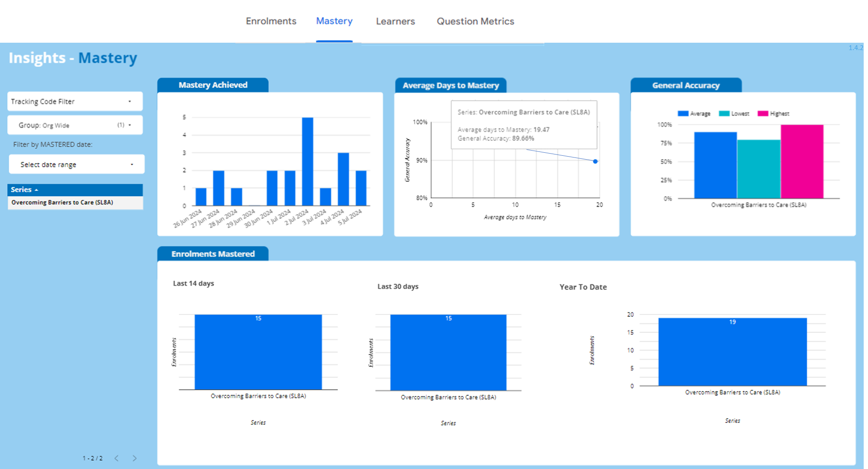Click the scatter data point in Average Days chart
This screenshot has height=469, width=868.
(x=595, y=161)
